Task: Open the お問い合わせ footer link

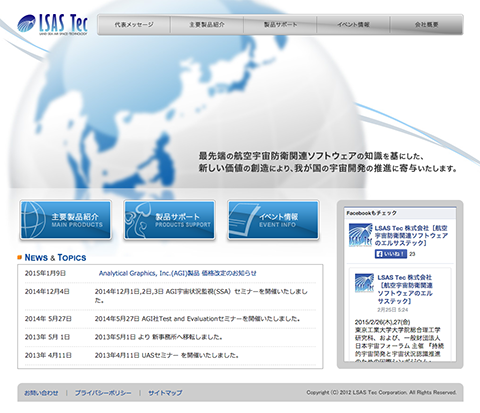Action: tap(41, 393)
